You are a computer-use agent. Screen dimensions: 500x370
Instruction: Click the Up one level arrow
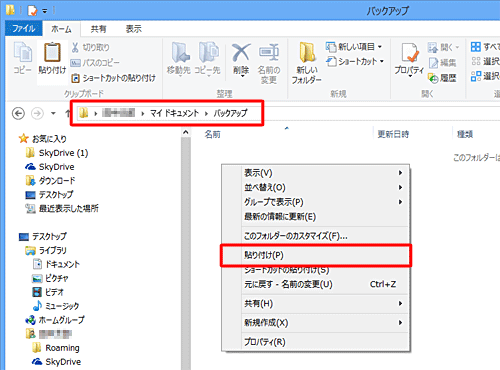click(x=67, y=113)
